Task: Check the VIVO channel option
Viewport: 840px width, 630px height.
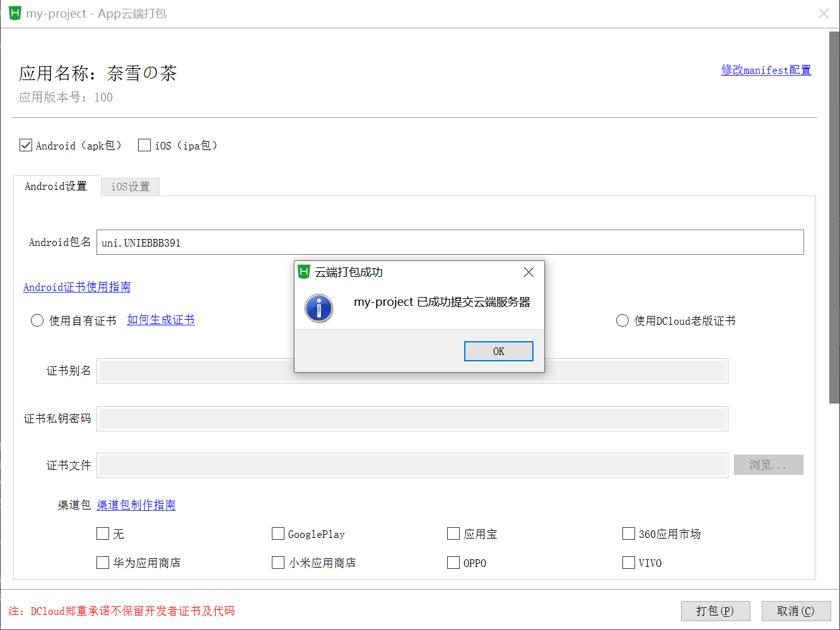Action: 629,563
